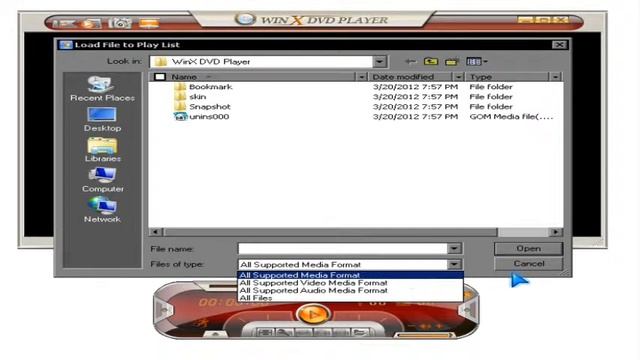Go up one folder level in the dialog

tap(431, 62)
